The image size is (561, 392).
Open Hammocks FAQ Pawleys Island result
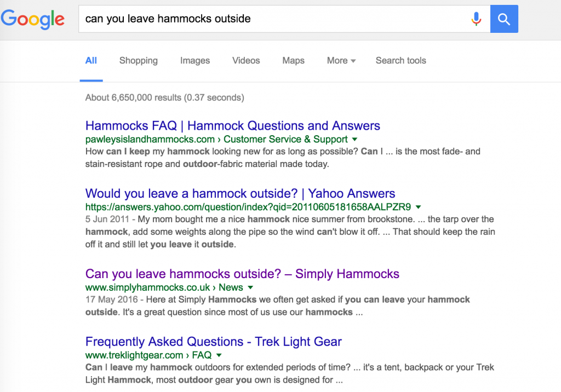(x=233, y=126)
